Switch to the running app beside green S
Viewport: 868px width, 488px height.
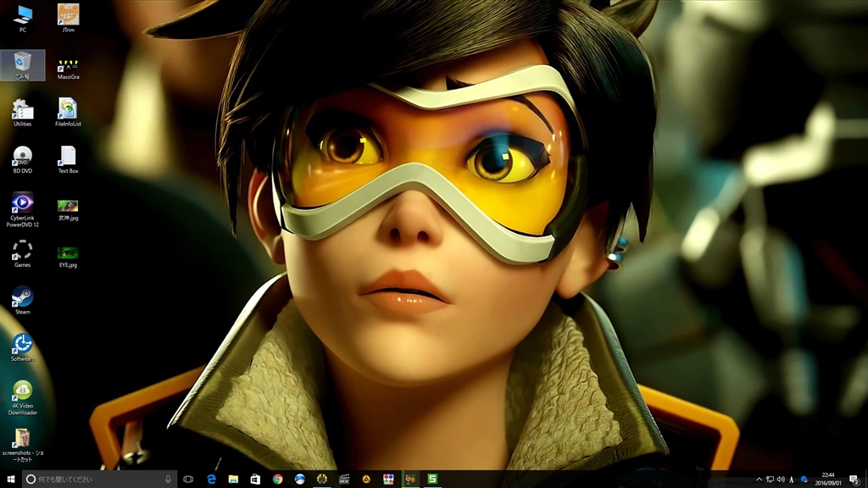pos(410,480)
